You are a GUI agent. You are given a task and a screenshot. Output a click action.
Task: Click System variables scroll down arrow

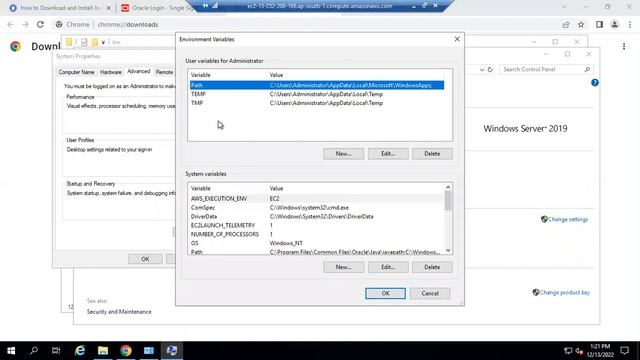coord(448,251)
